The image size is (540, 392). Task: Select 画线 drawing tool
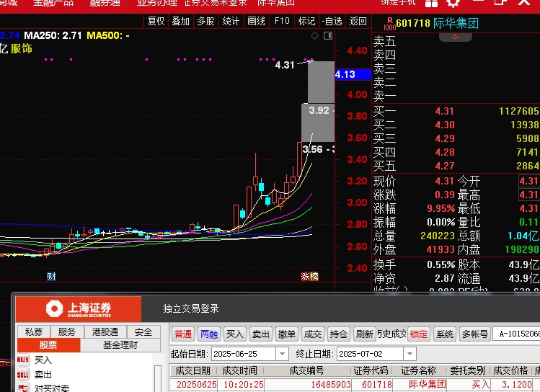tap(256, 22)
